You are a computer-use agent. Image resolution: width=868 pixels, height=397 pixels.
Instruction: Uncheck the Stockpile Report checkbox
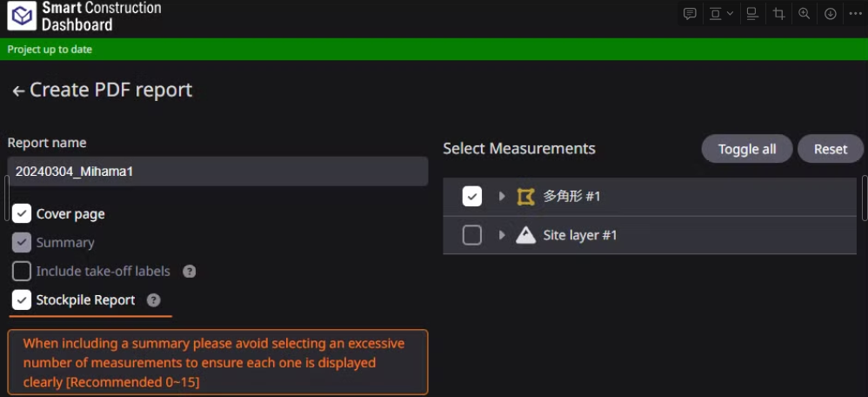tap(22, 299)
